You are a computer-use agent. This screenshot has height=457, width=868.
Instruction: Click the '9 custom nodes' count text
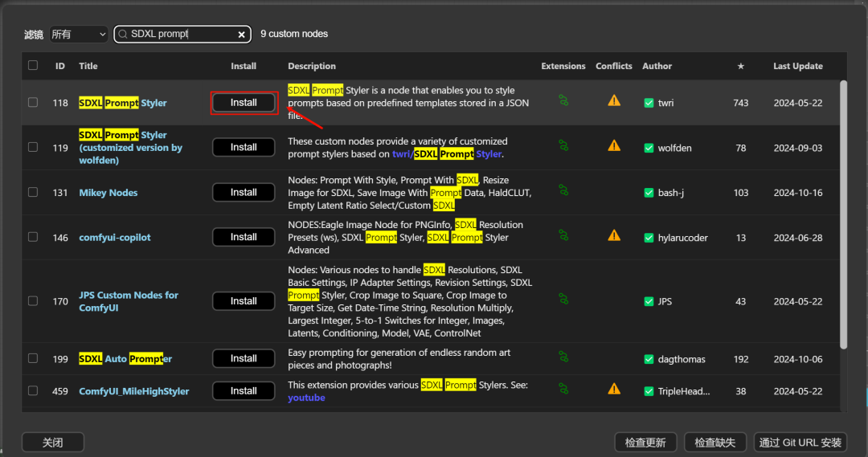[294, 34]
